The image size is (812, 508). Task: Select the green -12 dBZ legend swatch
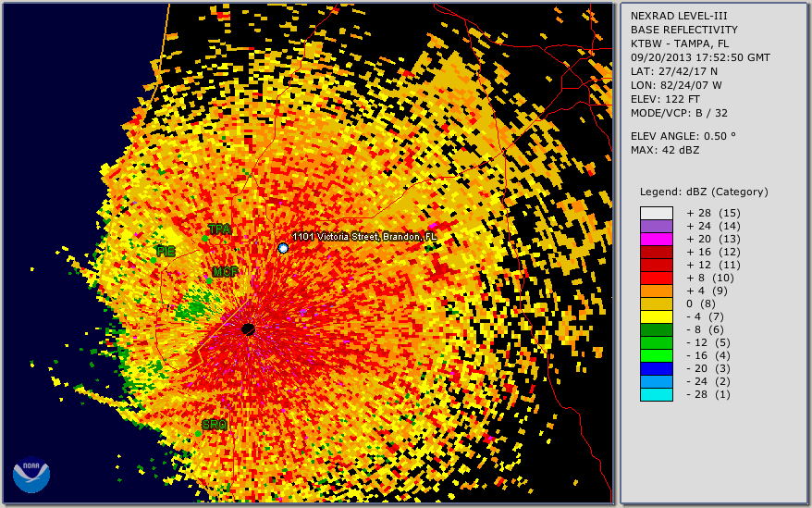657,342
